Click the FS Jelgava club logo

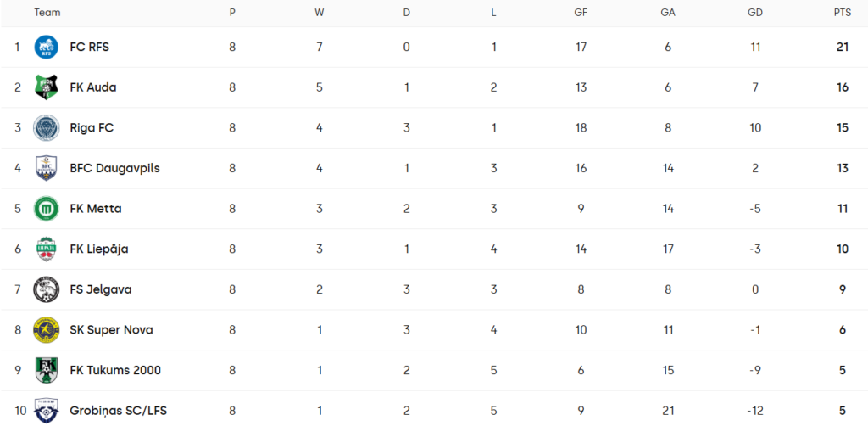click(x=46, y=289)
